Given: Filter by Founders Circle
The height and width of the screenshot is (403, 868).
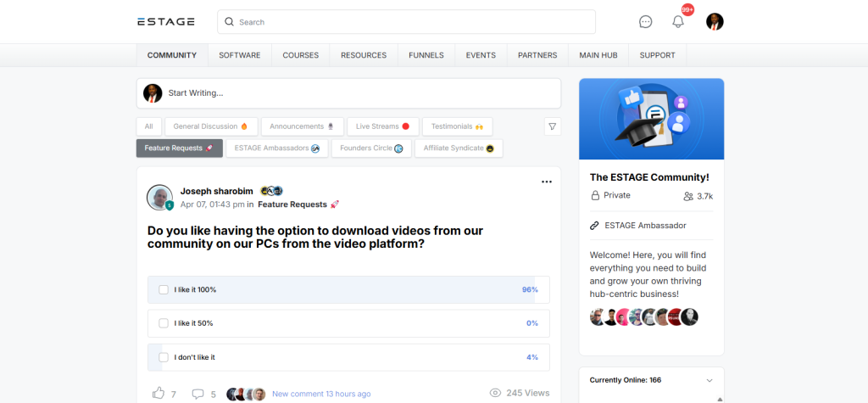Looking at the screenshot, I should (x=371, y=148).
